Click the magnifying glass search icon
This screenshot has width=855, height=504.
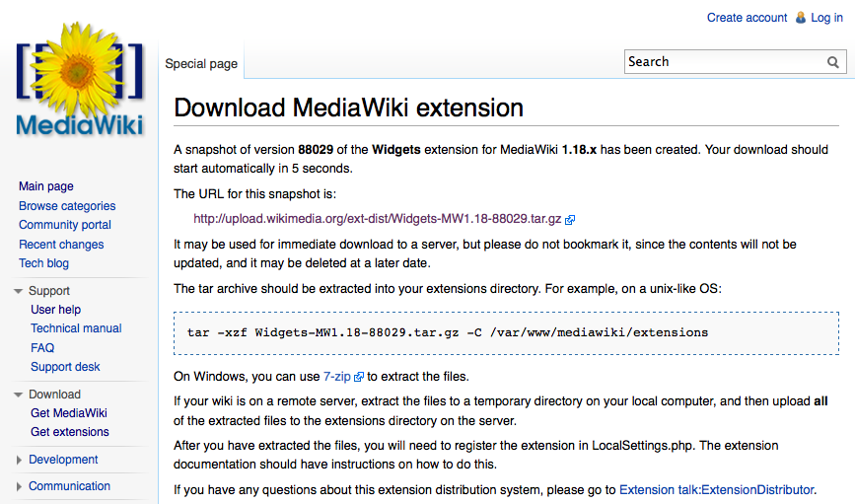[x=833, y=62]
